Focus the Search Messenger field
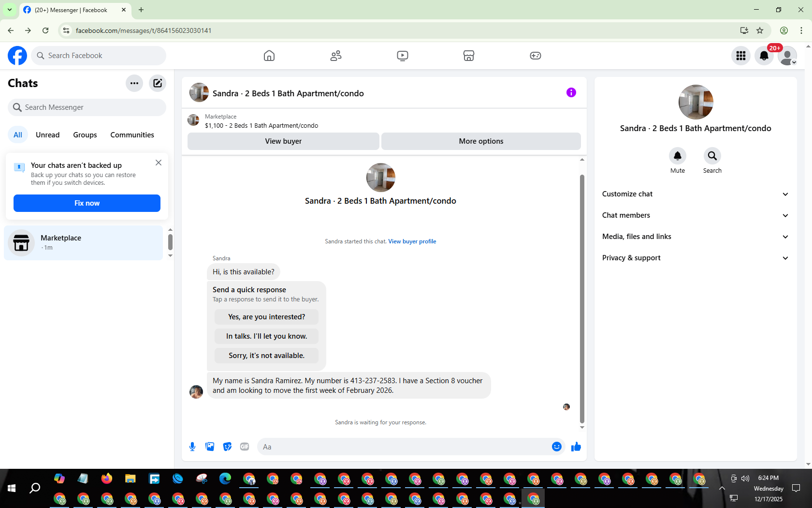 point(87,107)
